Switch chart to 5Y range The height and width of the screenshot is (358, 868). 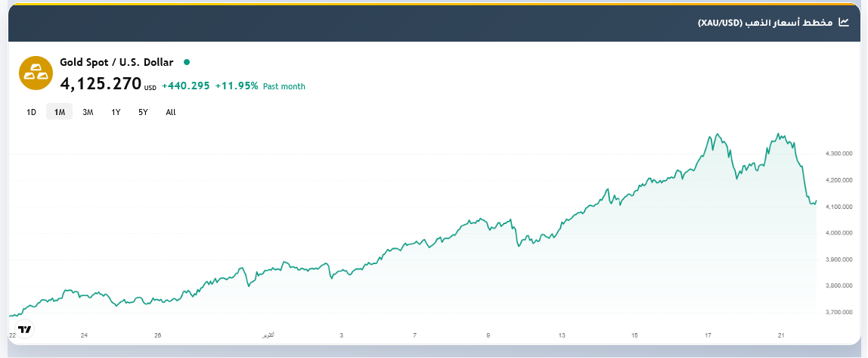pos(143,112)
